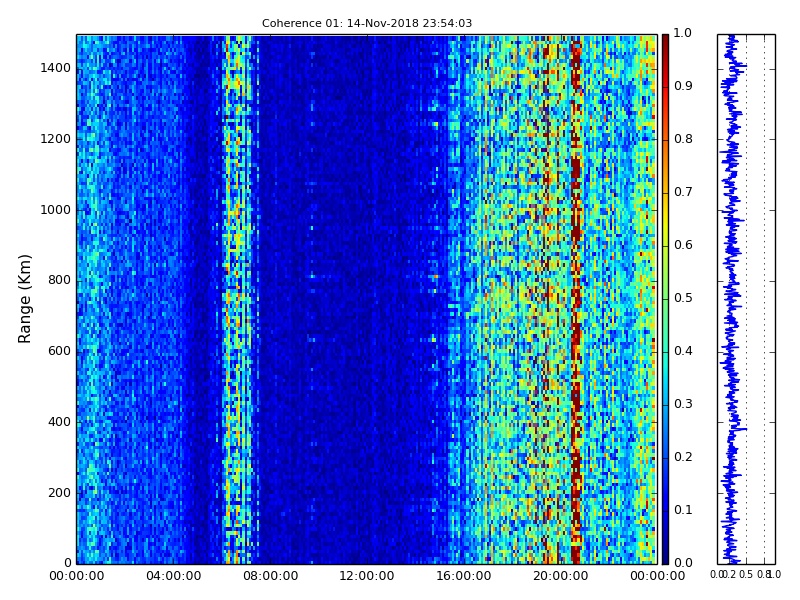Click the 1200 range tick label
The image size is (800, 600).
click(56, 139)
